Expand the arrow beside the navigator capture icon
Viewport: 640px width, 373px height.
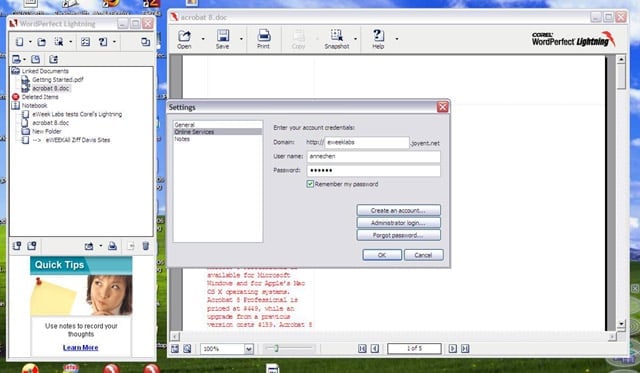click(70, 42)
